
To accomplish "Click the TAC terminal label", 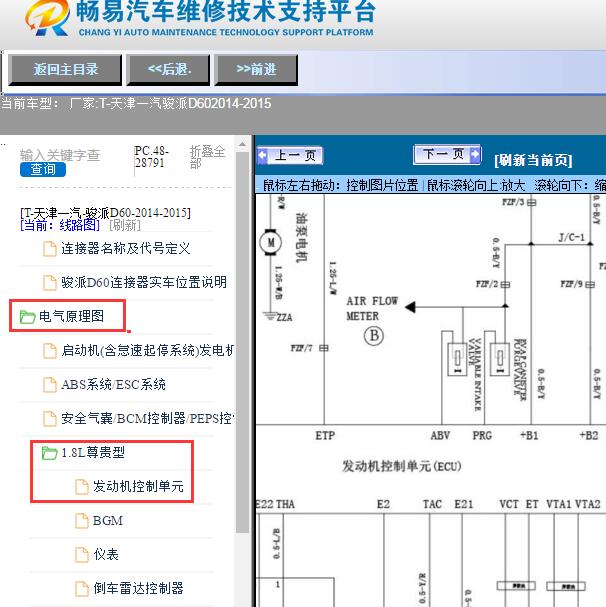I will [x=432, y=504].
